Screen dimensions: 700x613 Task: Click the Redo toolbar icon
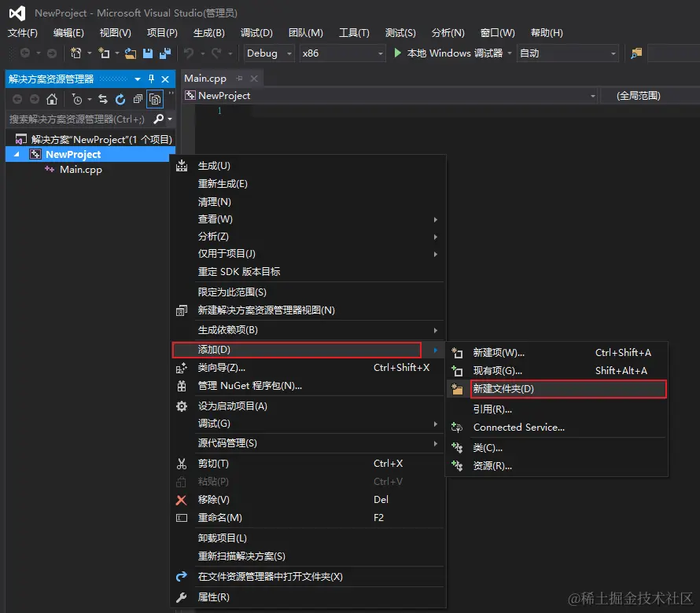tap(216, 53)
